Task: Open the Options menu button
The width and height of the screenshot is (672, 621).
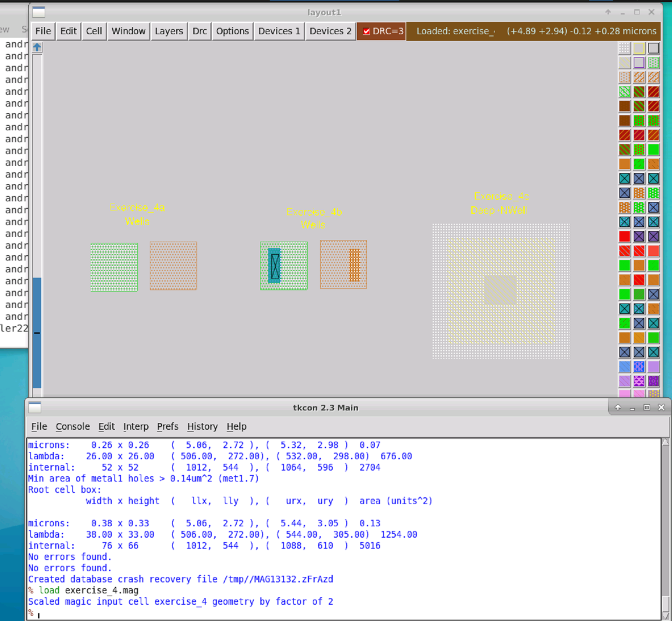Action: tap(232, 31)
